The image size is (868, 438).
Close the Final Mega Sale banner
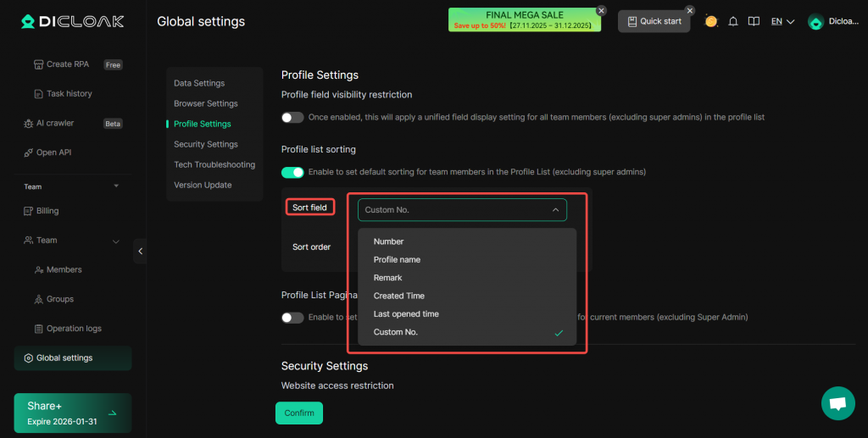tap(601, 11)
